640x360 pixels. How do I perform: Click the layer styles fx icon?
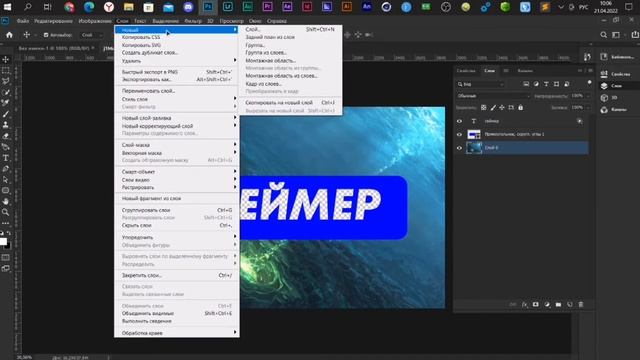coord(524,304)
